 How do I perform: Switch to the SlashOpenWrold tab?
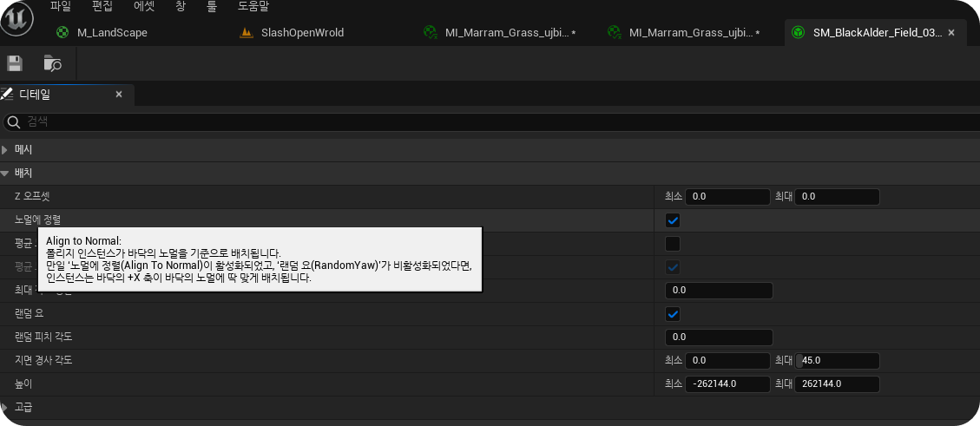coord(302,32)
